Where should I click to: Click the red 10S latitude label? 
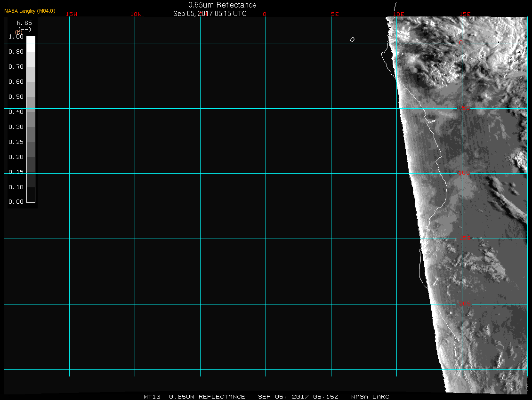(x=464, y=173)
